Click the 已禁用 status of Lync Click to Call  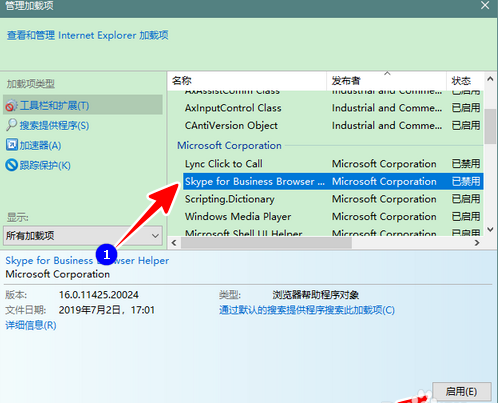point(466,164)
